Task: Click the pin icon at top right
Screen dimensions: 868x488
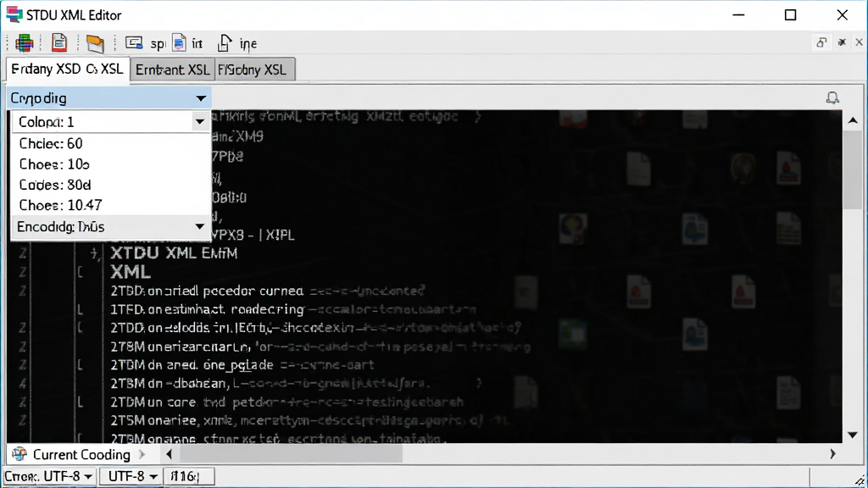Action: point(842,42)
